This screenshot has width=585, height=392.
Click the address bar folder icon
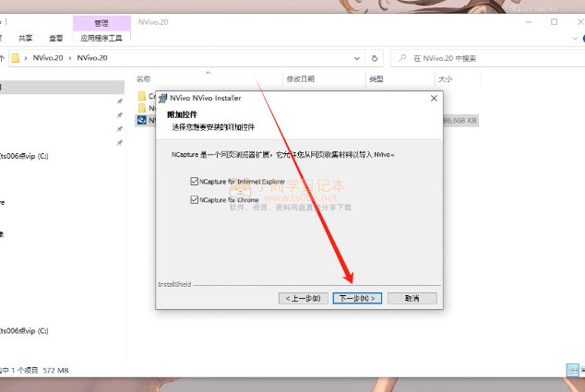point(16,58)
